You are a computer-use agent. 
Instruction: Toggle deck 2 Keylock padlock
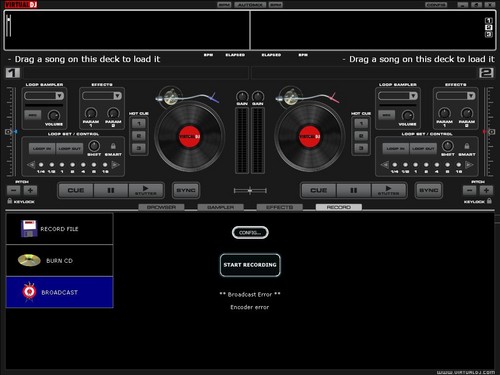pos(489,201)
